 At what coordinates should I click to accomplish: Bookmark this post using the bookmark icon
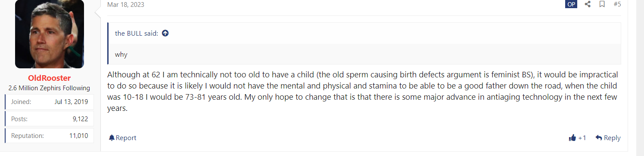pos(602,4)
